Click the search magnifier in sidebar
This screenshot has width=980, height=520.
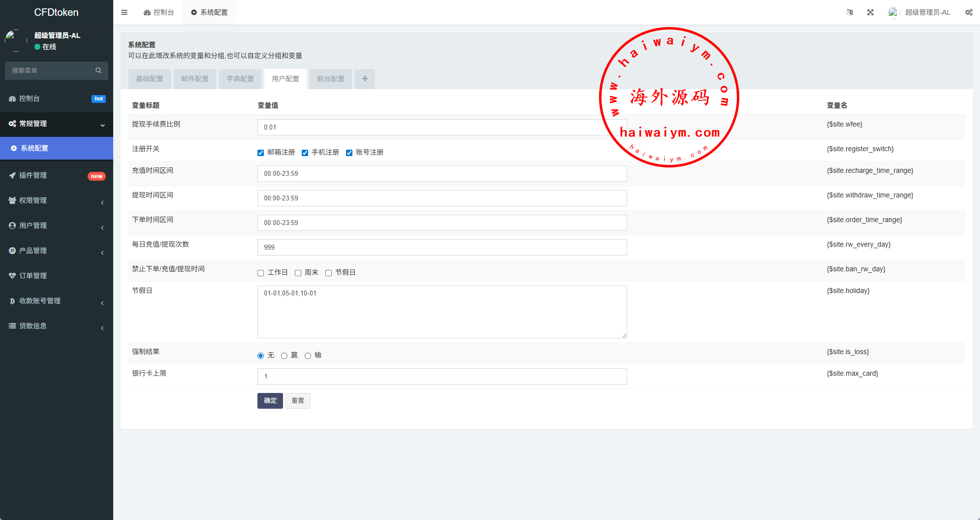(x=98, y=70)
